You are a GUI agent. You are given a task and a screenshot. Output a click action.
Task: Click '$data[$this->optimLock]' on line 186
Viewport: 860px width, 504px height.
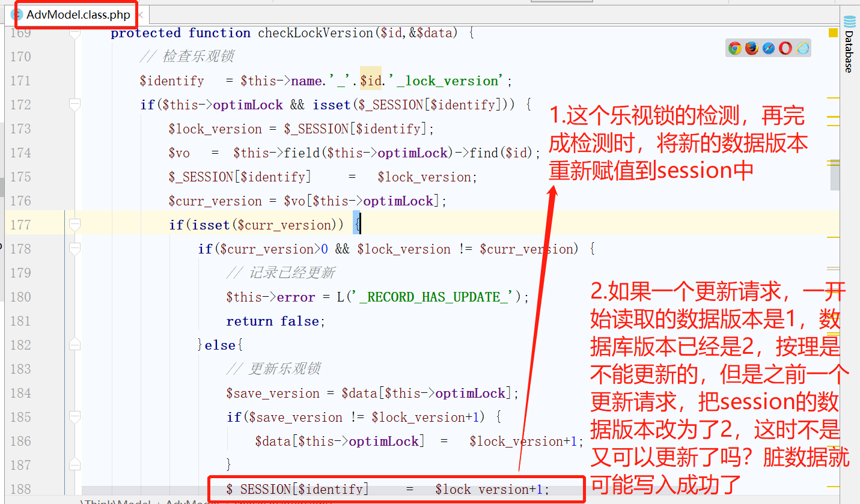click(340, 441)
